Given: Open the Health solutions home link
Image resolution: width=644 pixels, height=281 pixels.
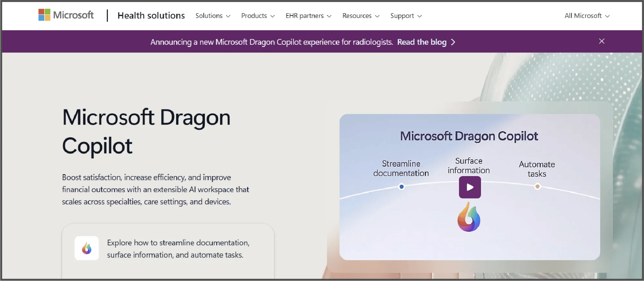Looking at the screenshot, I should 151,15.
